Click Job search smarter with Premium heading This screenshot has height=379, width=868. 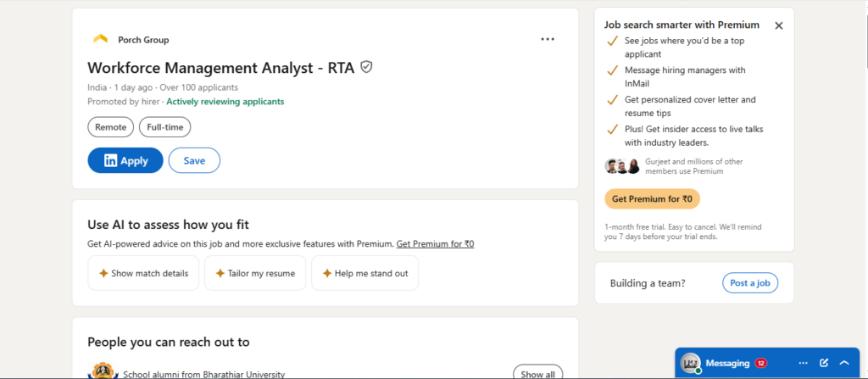pos(682,25)
